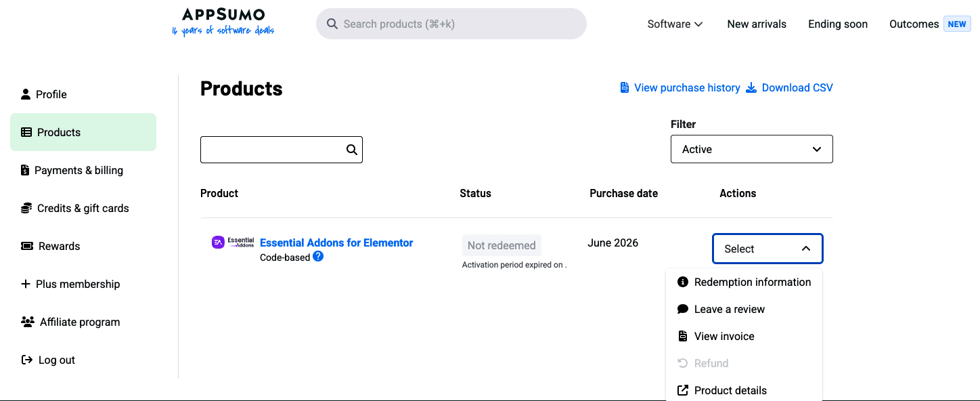The height and width of the screenshot is (401, 980).
Task: Click the Status column header
Action: [x=476, y=193]
